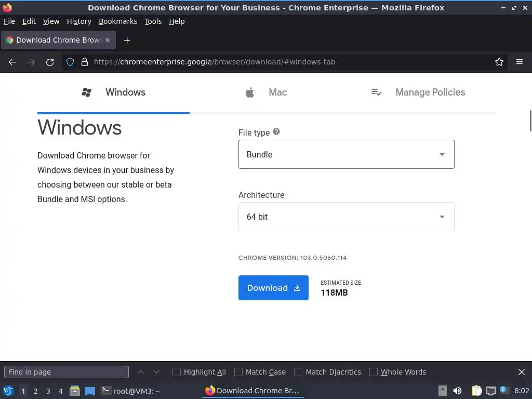
Task: Close the find bar
Action: tap(522, 372)
